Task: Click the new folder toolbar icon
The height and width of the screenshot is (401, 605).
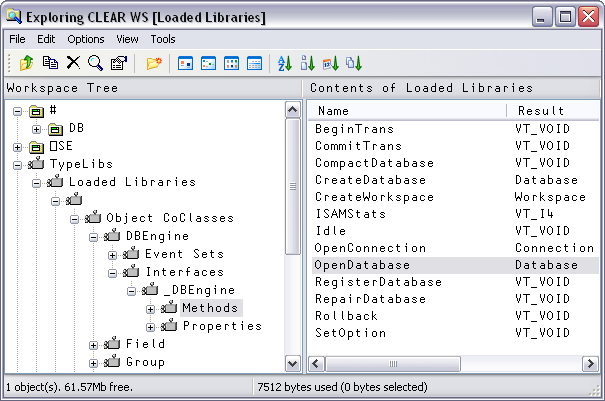Action: pos(154,63)
